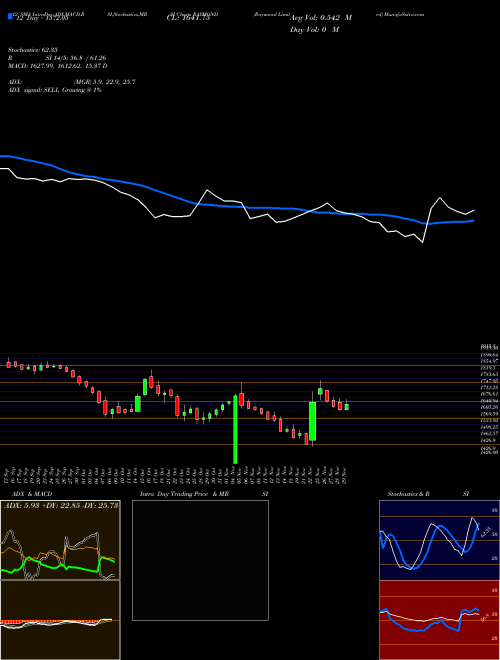Image resolution: width=500 pixels, height=660 pixels.
Task: Click the '(MGR) 5.9, 22.9, 25.7' ADX values
Action: [104, 82]
